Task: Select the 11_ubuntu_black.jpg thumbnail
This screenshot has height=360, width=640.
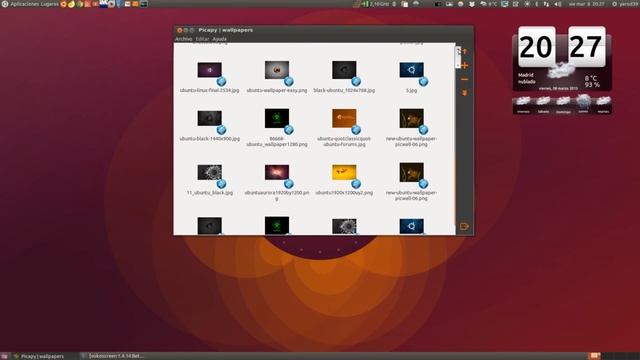Action: (209, 172)
